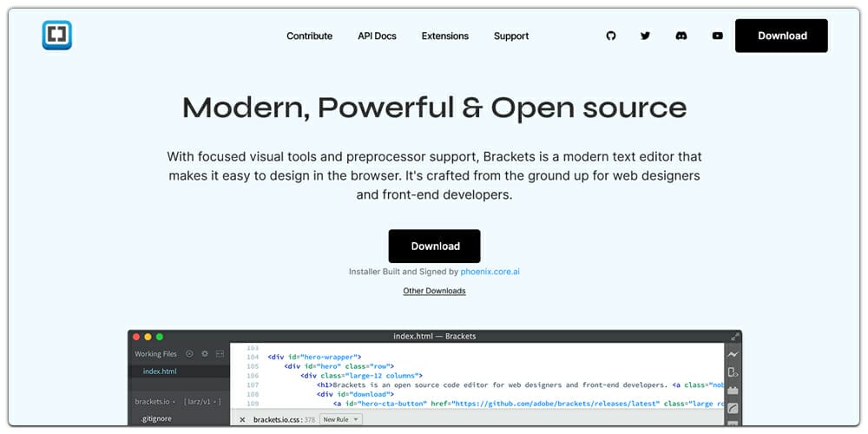Follow the phoenix.core.ai link
The width and height of the screenshot is (868, 434).
(x=490, y=272)
